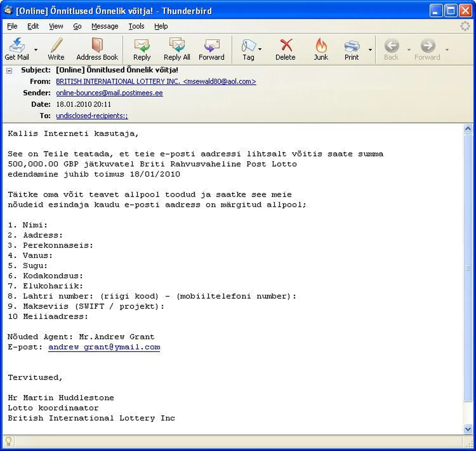
Task: Click the andrew_grant@ymail.com email link
Action: (x=104, y=347)
